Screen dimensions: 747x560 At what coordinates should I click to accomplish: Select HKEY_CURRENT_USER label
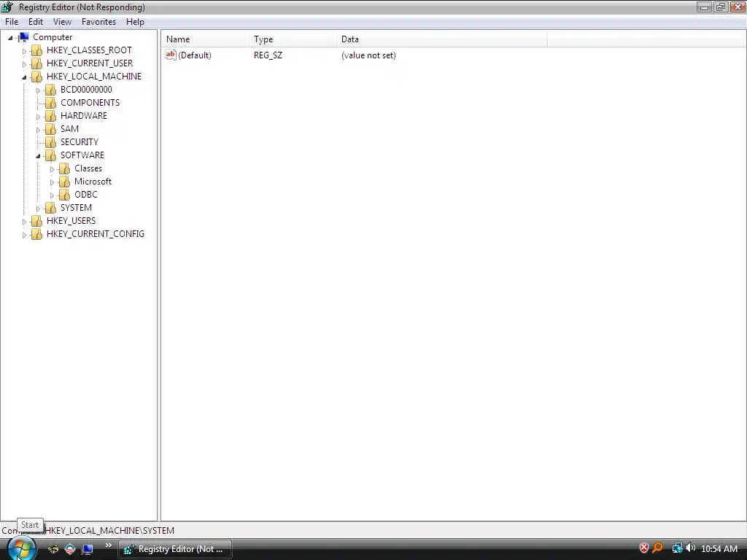pyautogui.click(x=90, y=63)
